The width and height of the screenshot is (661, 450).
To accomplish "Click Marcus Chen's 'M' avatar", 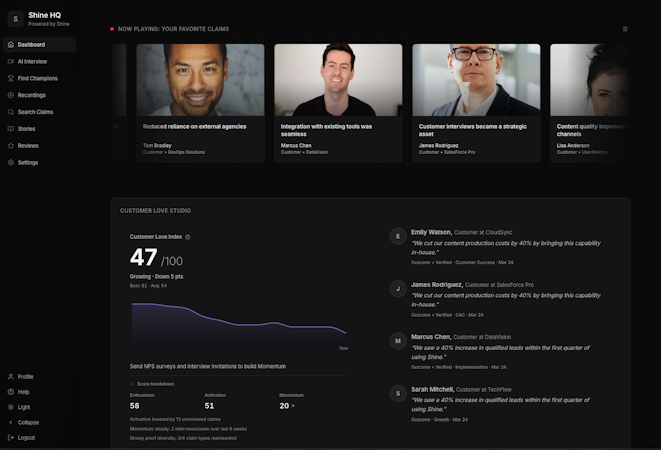I will (x=398, y=341).
